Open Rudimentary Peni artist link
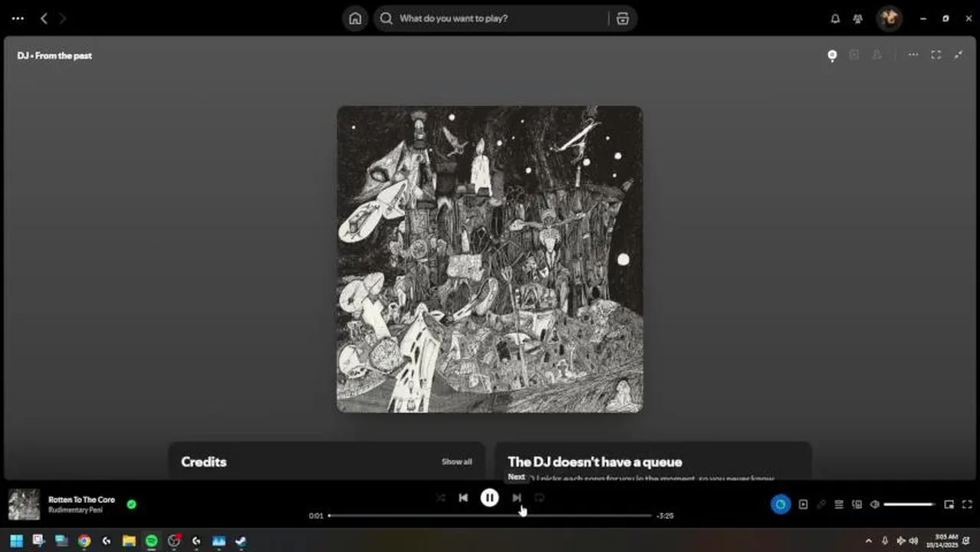Screen dimensions: 980x552 [x=75, y=510]
